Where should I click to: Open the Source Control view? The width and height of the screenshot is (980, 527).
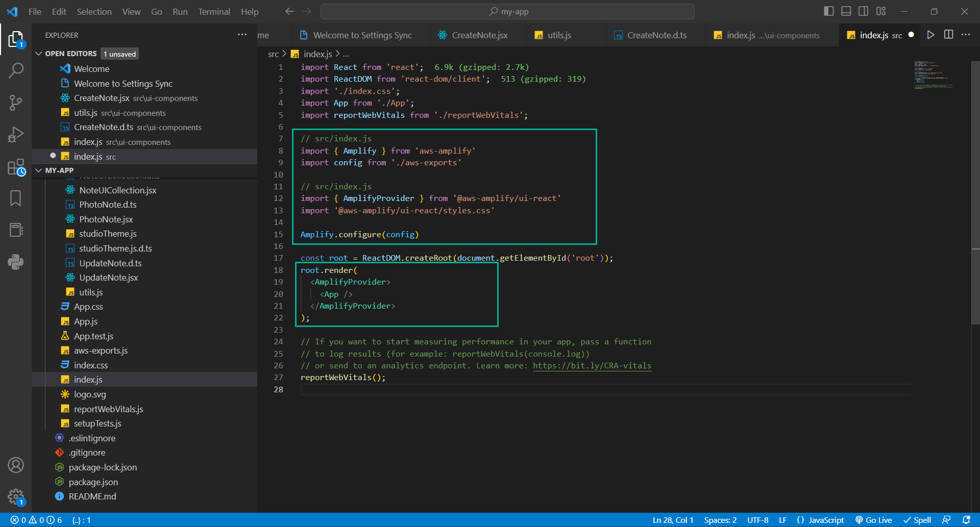16,103
